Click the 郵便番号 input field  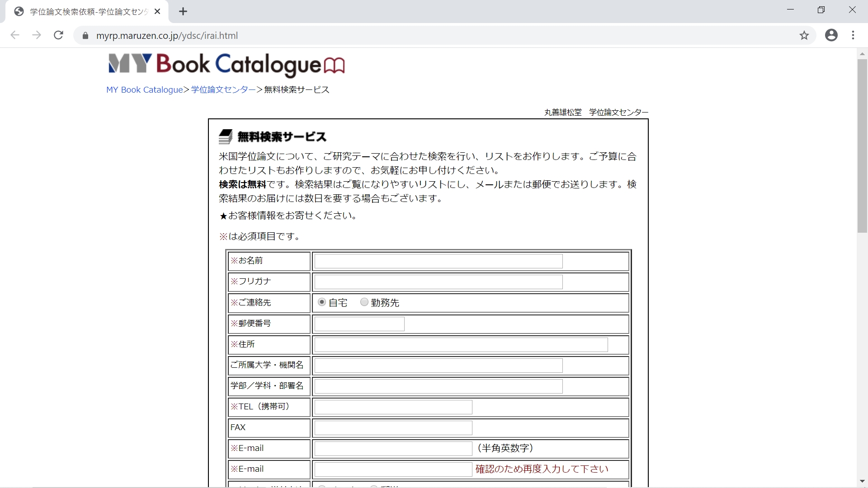359,324
